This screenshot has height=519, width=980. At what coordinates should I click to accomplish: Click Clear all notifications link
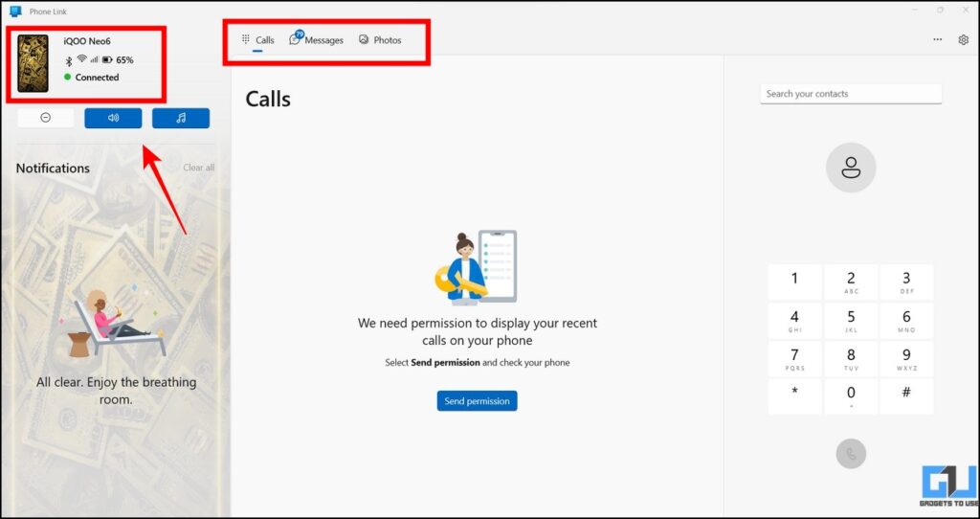pos(198,168)
